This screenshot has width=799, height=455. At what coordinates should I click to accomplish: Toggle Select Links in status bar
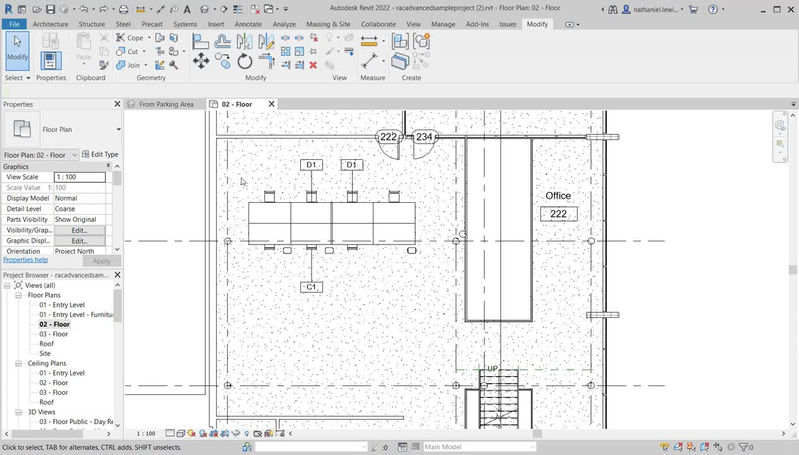[664, 447]
